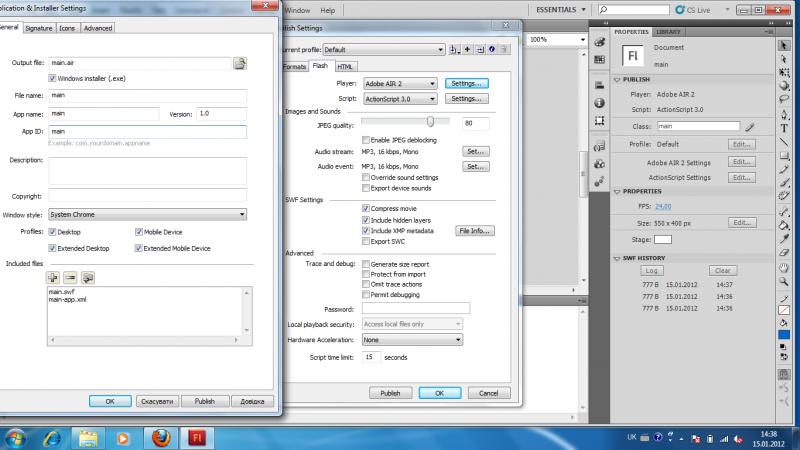800x450 pixels.
Task: Collapse the PUBLISH section in Properties
Action: pyautogui.click(x=617, y=80)
